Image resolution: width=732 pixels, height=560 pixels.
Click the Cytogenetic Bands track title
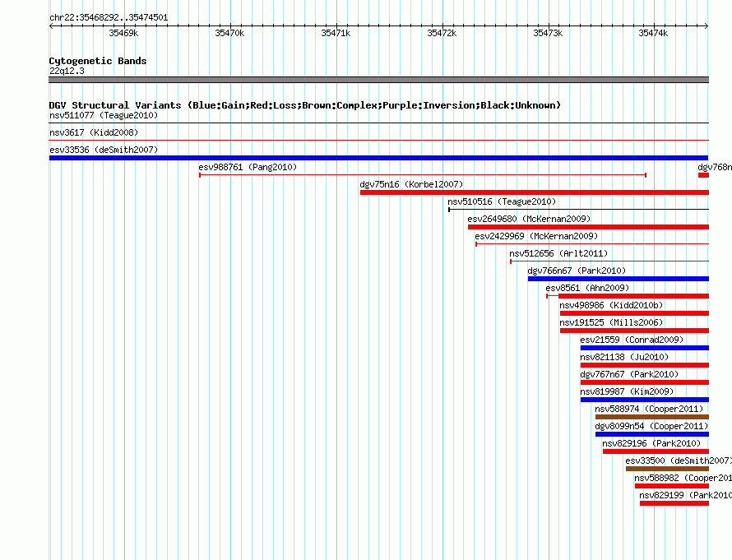(98, 61)
